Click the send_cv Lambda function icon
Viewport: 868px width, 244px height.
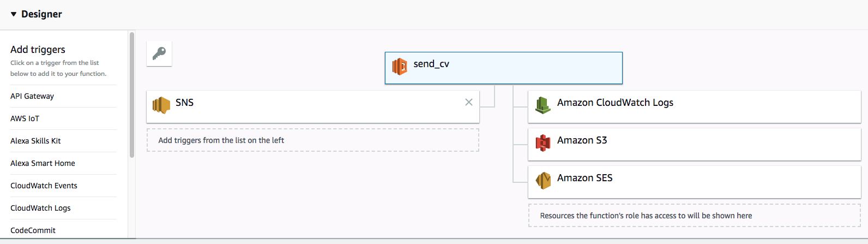tap(400, 67)
